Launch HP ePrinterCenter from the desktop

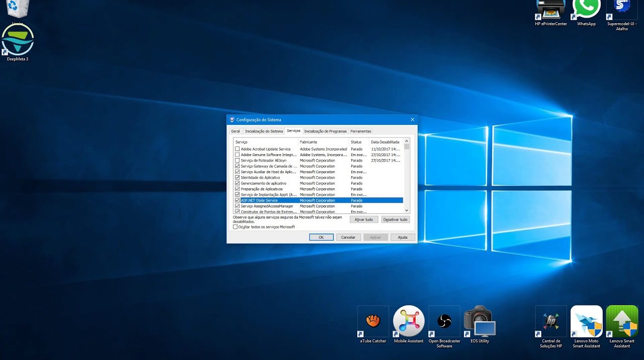pos(551,9)
